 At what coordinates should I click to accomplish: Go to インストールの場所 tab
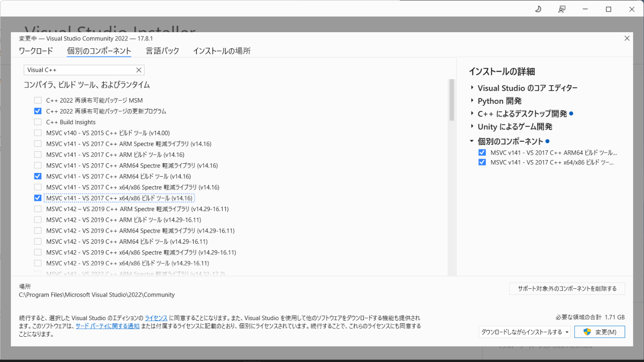click(x=222, y=51)
